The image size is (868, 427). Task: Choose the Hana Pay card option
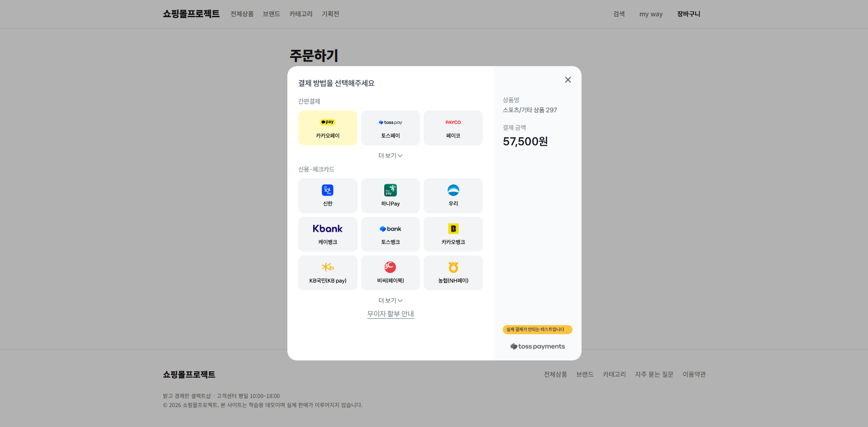[x=390, y=196]
